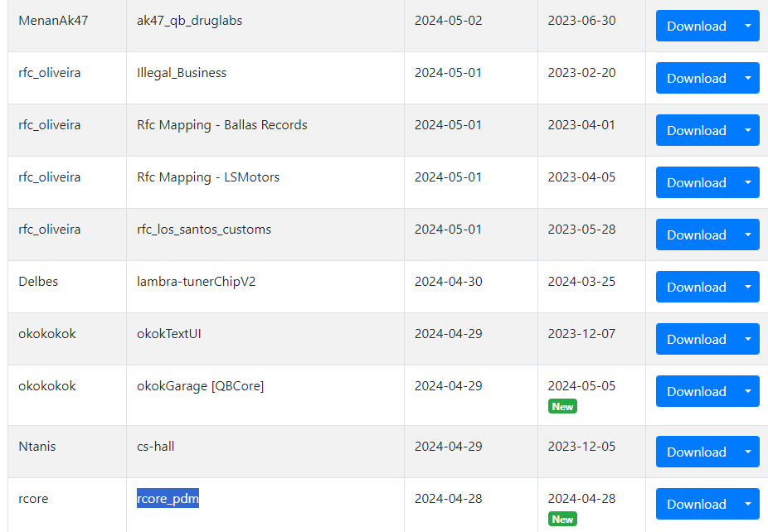The height and width of the screenshot is (532, 768).
Task: Click the highlighted rcore_pdm name
Action: (168, 498)
